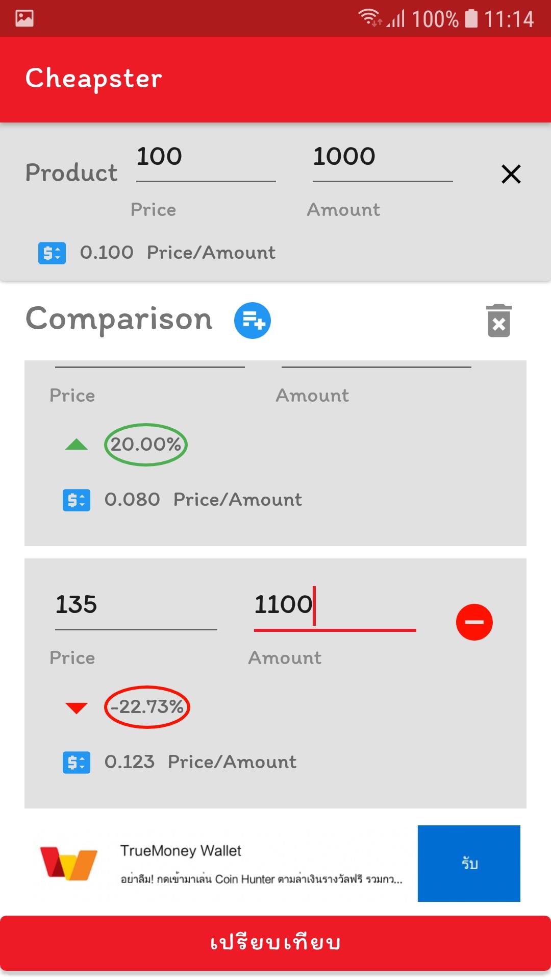Tap the circled -22.73% difference value
The width and height of the screenshot is (551, 980).
(147, 707)
